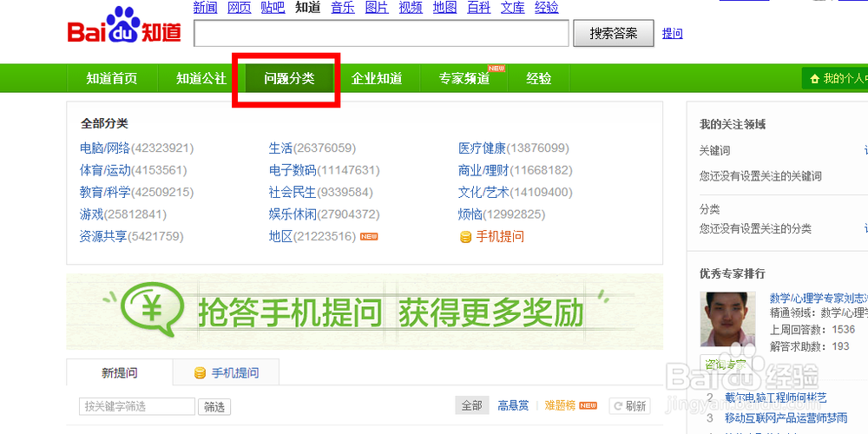The image size is (868, 434).
Task: Click the 抢答手机提问 banner
Action: coord(365,312)
